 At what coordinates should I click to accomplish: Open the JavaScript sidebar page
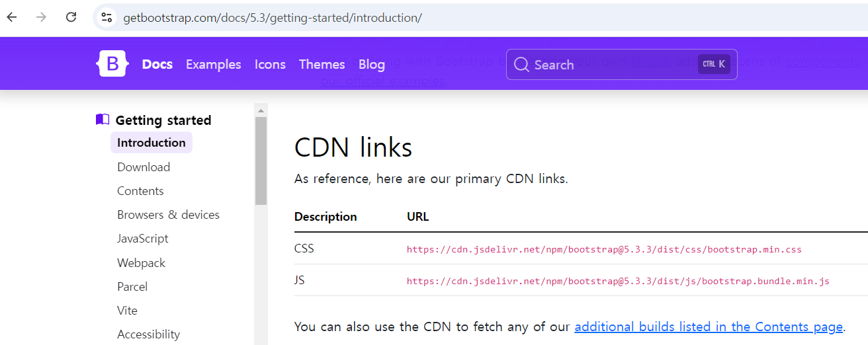[143, 239]
